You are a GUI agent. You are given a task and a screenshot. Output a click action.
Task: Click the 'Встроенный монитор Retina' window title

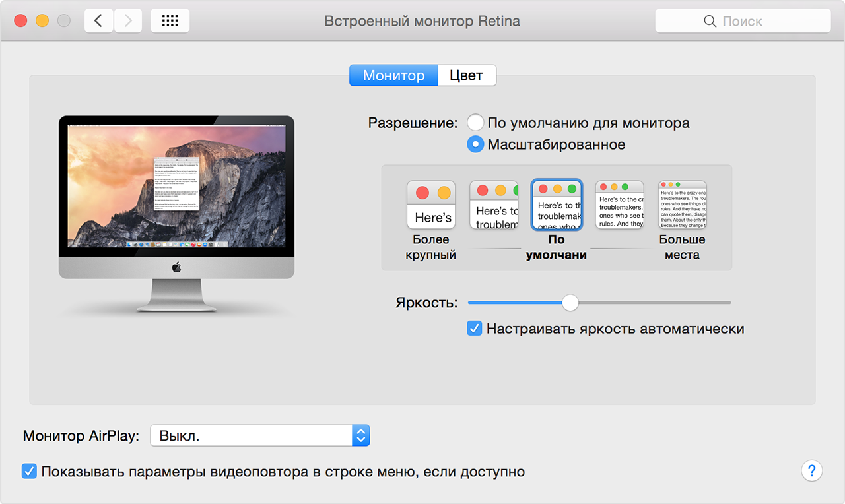tap(422, 21)
